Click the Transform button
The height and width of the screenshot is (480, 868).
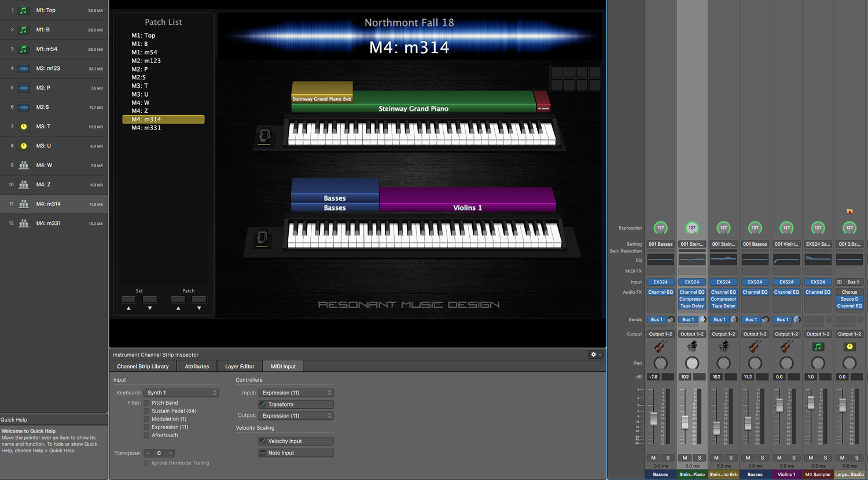pos(296,405)
